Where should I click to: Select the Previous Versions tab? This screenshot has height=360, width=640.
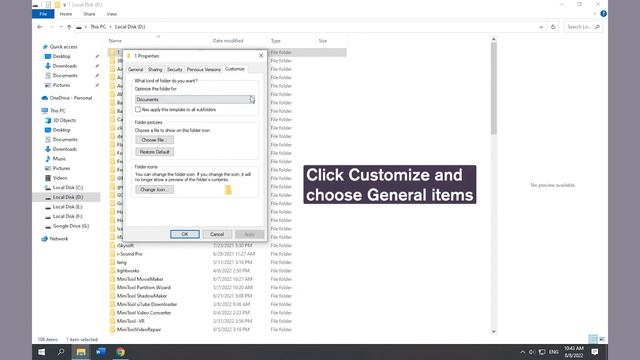(x=204, y=69)
